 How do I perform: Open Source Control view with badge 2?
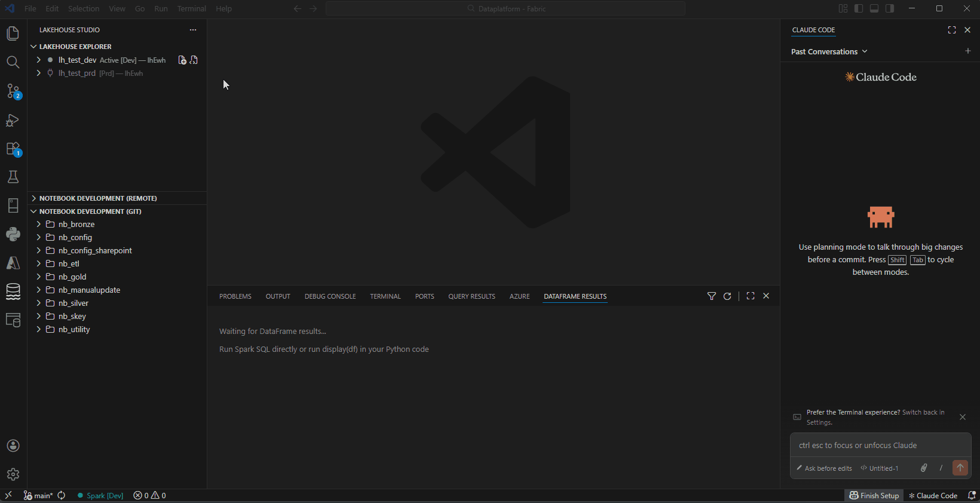click(x=13, y=91)
